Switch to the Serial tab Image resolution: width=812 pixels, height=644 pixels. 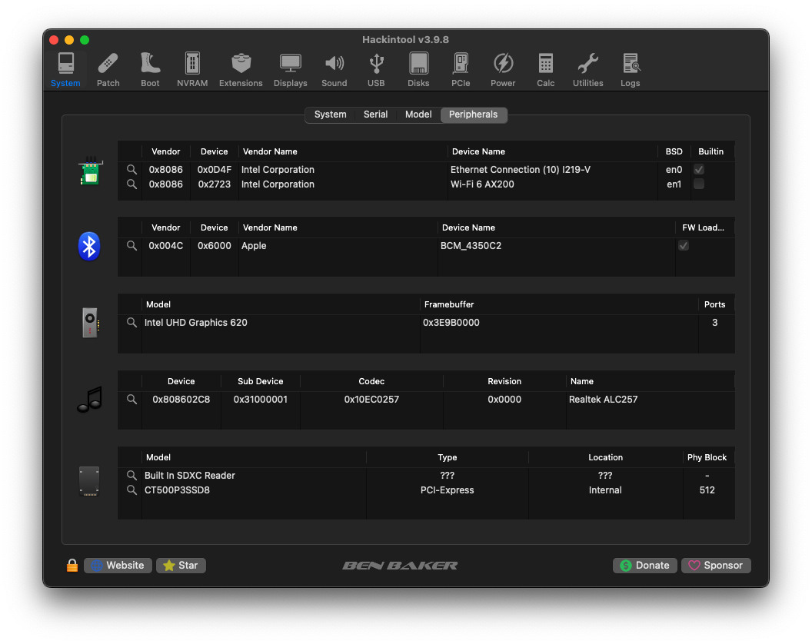coord(375,115)
